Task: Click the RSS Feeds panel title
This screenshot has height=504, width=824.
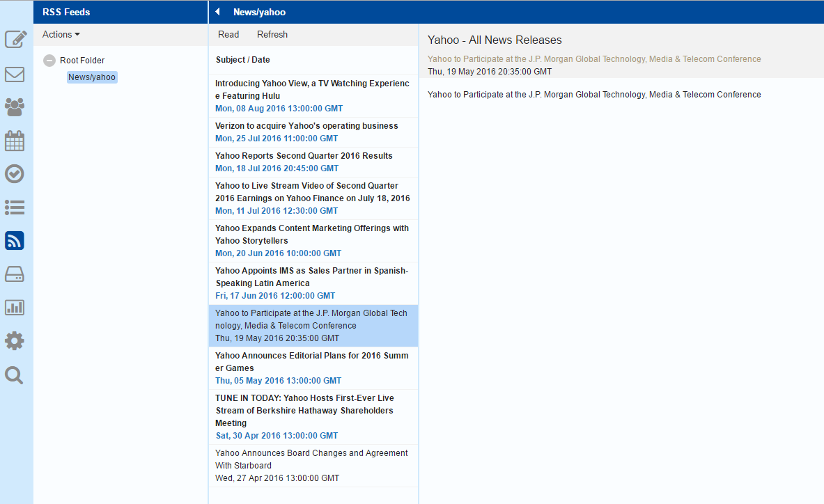Action: pyautogui.click(x=66, y=12)
